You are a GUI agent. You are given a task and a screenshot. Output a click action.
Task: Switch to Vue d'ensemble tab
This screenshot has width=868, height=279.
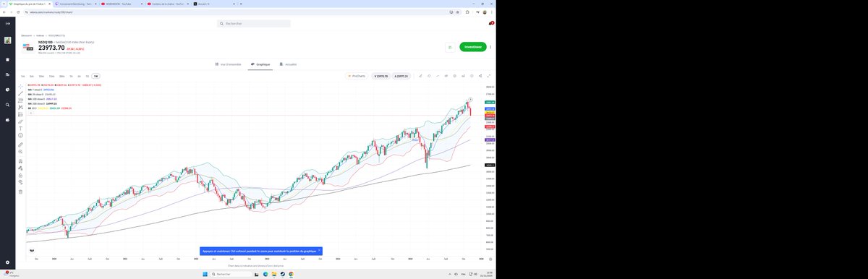click(x=228, y=64)
